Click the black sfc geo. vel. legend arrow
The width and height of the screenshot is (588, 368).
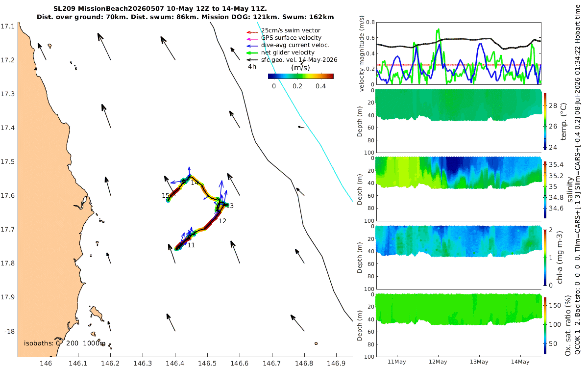252,60
